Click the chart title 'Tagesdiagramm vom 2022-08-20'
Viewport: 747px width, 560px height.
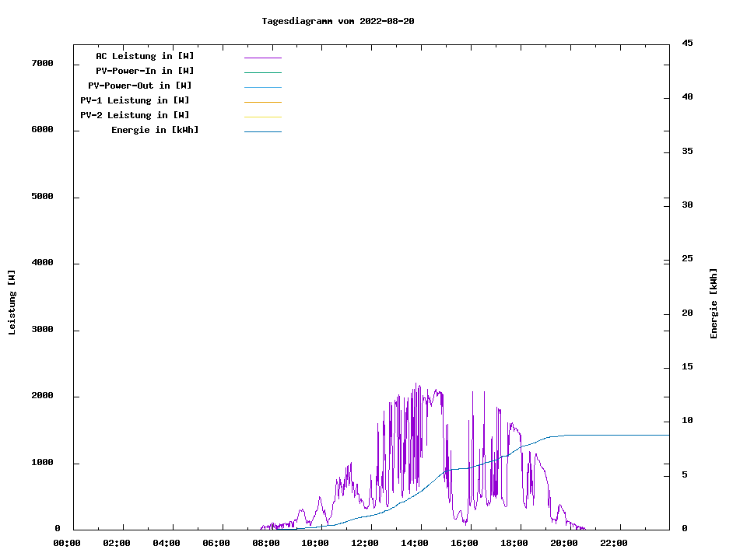tap(338, 21)
